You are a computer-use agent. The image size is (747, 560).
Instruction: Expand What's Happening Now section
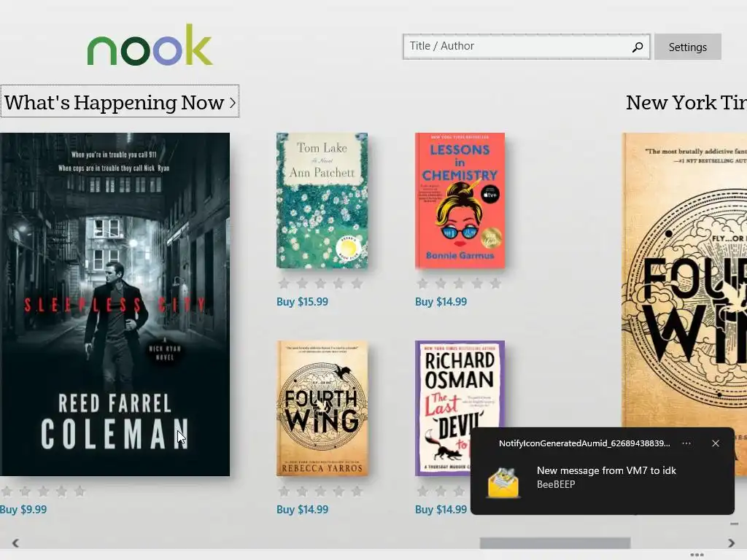pos(120,101)
